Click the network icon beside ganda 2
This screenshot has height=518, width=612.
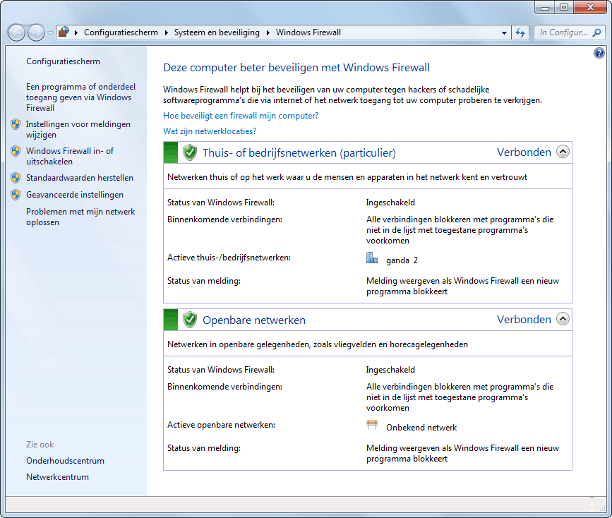372,258
